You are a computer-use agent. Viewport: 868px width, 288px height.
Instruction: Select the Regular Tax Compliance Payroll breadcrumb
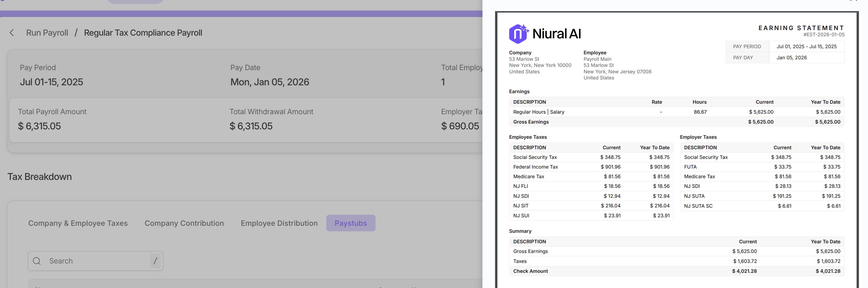pyautogui.click(x=143, y=33)
